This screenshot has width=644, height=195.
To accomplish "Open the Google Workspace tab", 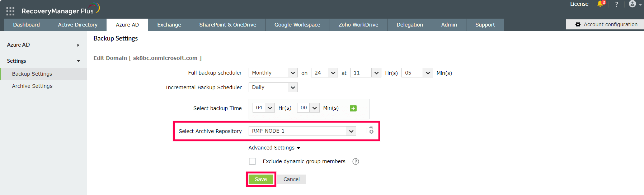I will point(297,25).
